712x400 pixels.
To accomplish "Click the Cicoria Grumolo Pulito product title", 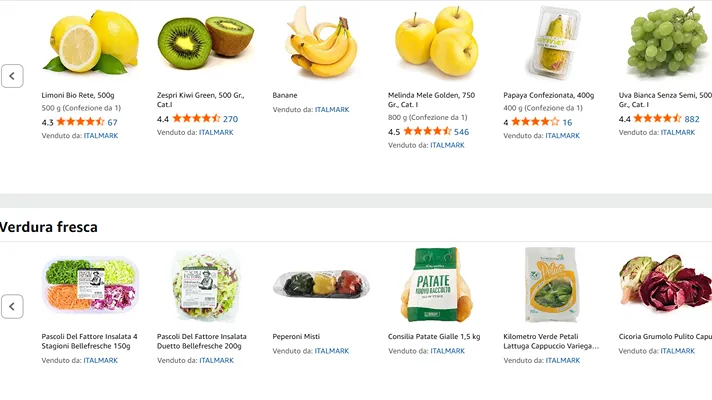I will (665, 337).
